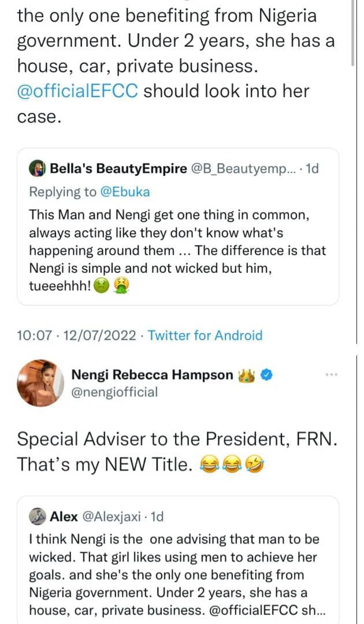Open the Nengi Rebecca Hampson display name
The image size is (364, 624).
pos(152,375)
